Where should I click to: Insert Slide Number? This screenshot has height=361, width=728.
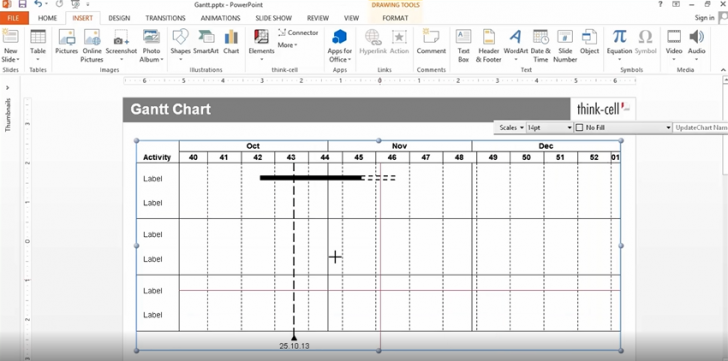[565, 45]
